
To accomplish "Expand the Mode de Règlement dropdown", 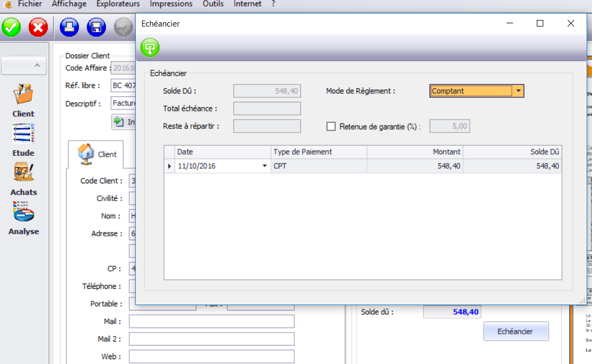I will tap(518, 91).
